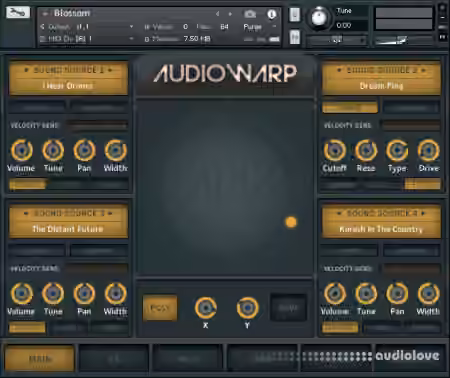Close the Blossom instrument with X
Viewport: 450px width, 378px height.
(443, 7)
